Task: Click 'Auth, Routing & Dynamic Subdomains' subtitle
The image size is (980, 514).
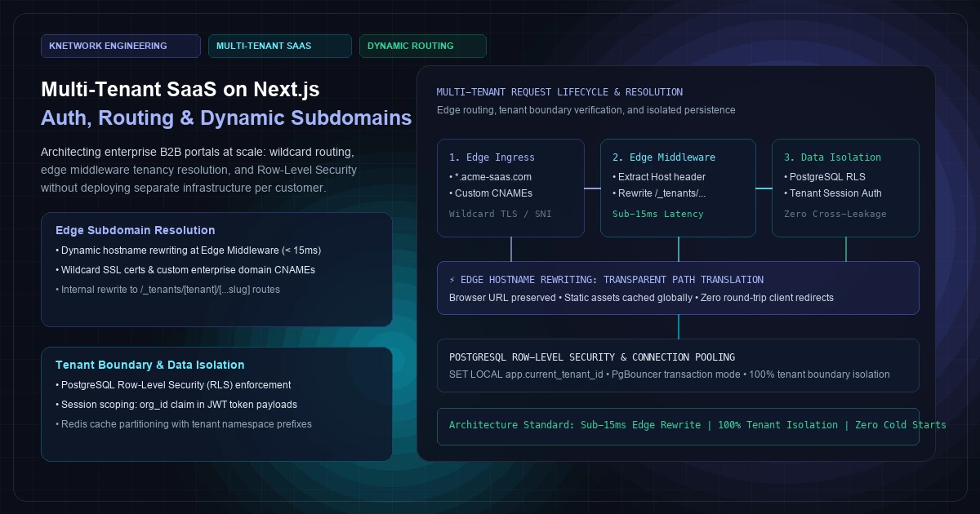Action: click(226, 118)
